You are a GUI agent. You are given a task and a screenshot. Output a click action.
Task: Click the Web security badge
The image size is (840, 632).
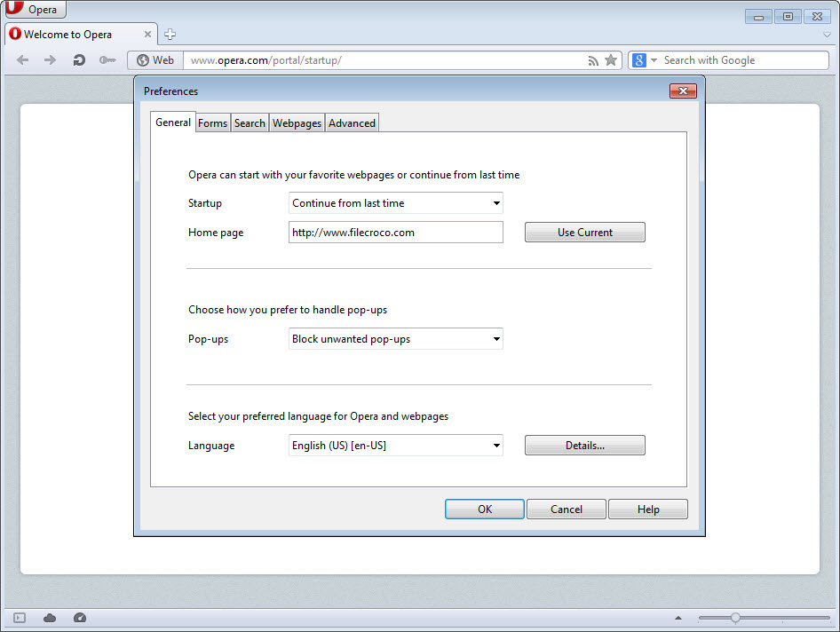coord(155,60)
